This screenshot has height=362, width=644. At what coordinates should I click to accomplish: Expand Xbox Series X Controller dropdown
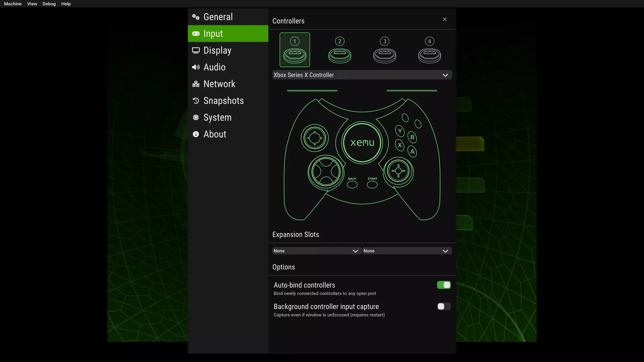(x=362, y=75)
